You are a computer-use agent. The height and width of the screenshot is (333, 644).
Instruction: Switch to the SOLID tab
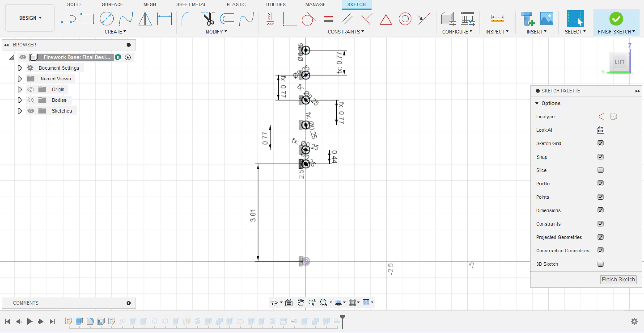(74, 4)
